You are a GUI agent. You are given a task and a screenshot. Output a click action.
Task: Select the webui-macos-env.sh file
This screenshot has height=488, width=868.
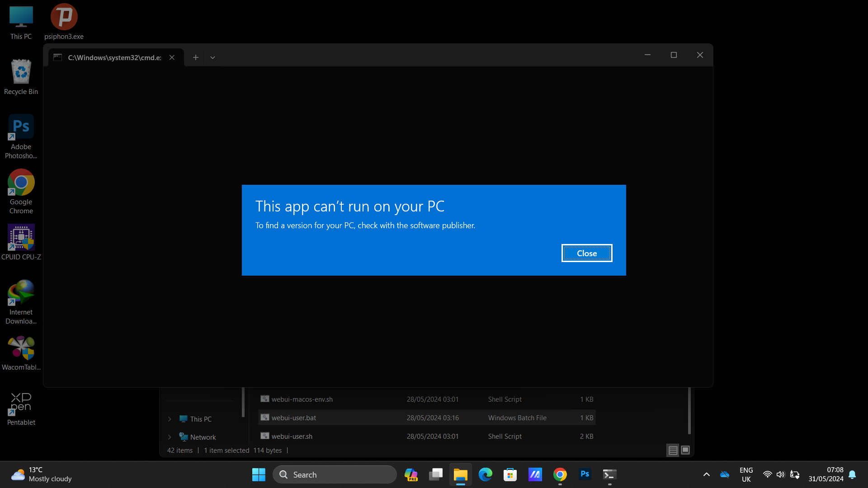(302, 399)
